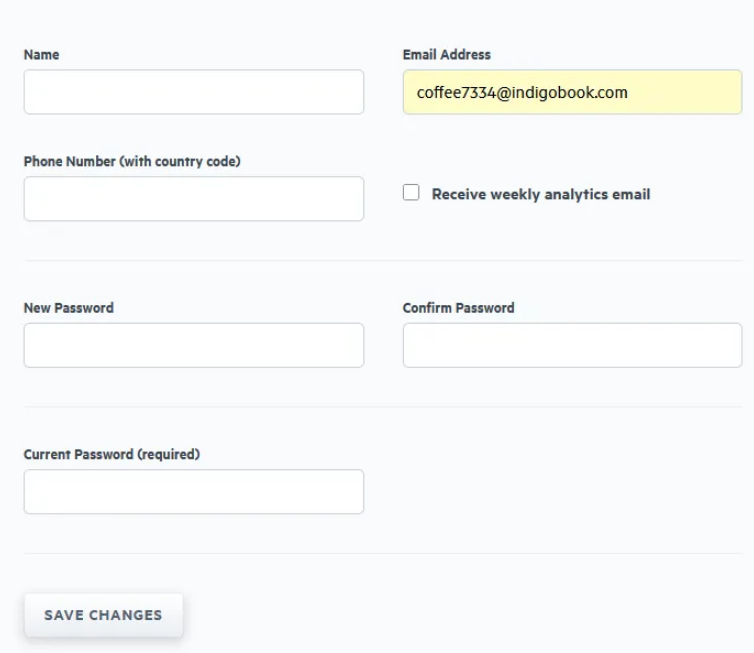Click the 'Confirm Password' label text
Viewport: 754px width, 653px height.
pos(458,308)
